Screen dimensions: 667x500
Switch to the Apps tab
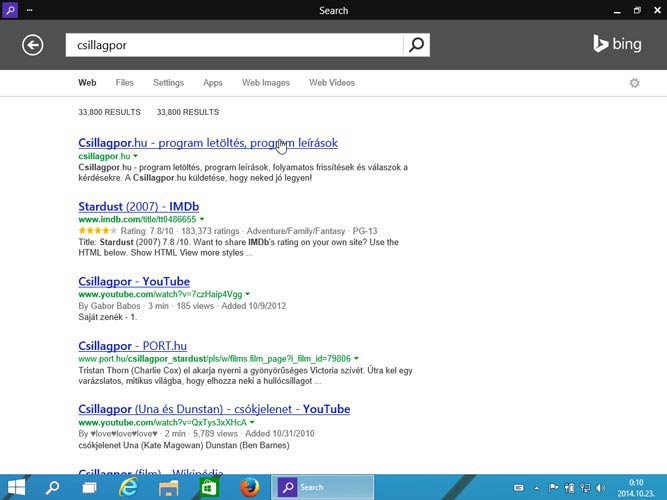pos(213,83)
